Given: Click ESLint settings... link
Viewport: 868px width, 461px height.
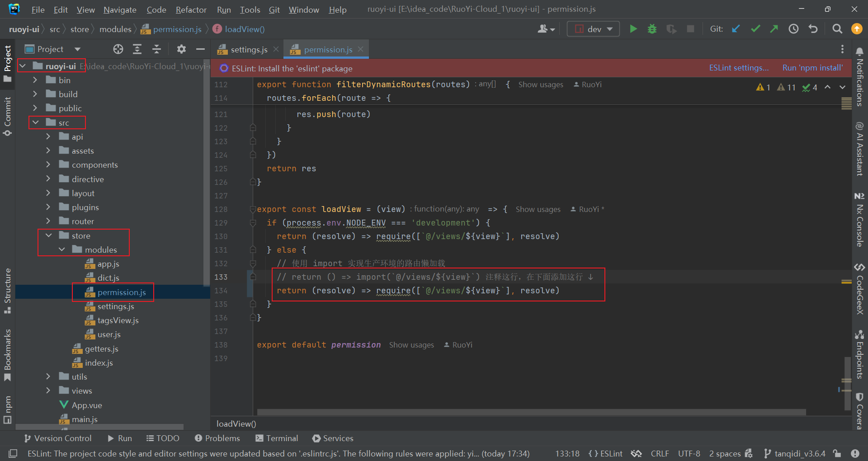Looking at the screenshot, I should pyautogui.click(x=739, y=68).
